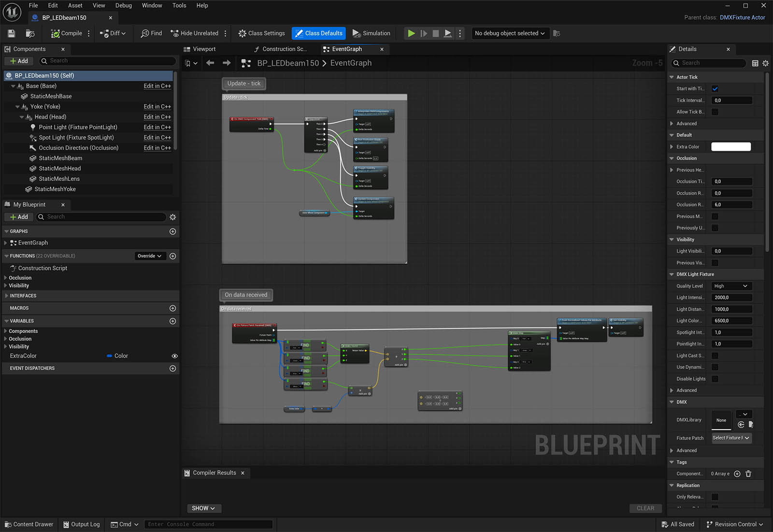773x532 pixels.
Task: Save the blueprint with the floppy disk icon
Action: [x=11, y=33]
